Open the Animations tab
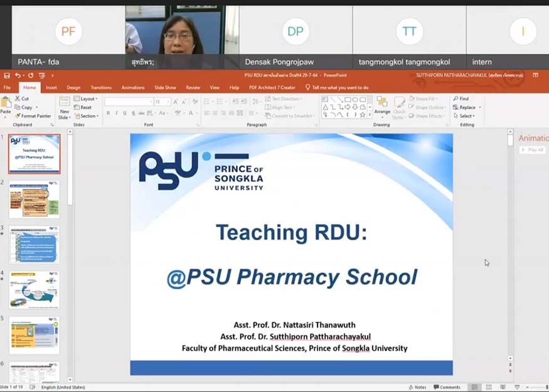The height and width of the screenshot is (392, 549). (132, 88)
